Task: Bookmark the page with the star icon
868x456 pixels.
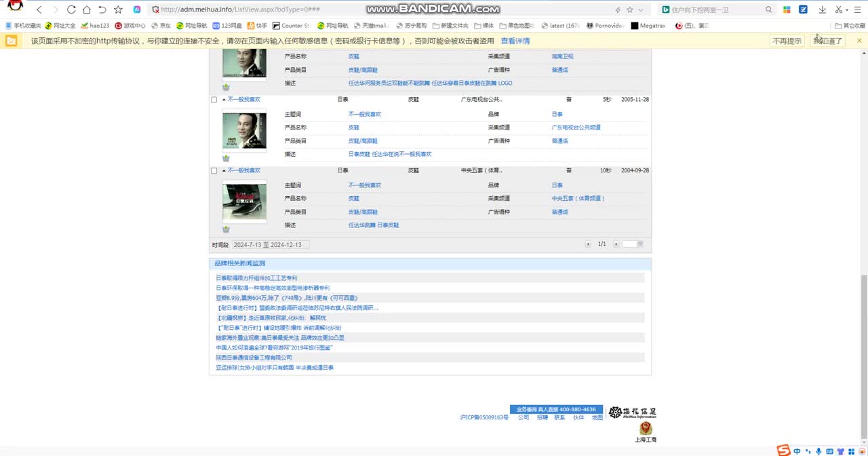Action: (x=119, y=9)
